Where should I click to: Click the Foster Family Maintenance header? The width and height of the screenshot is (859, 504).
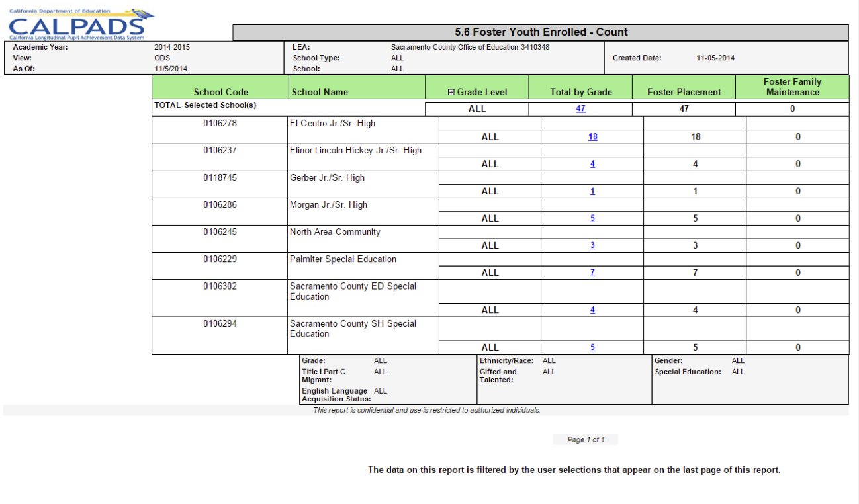[792, 87]
